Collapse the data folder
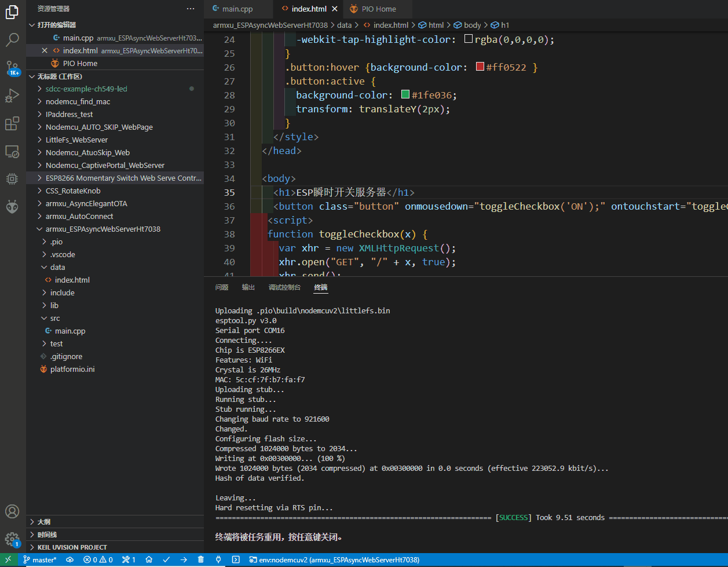The width and height of the screenshot is (728, 567). [115, 267]
